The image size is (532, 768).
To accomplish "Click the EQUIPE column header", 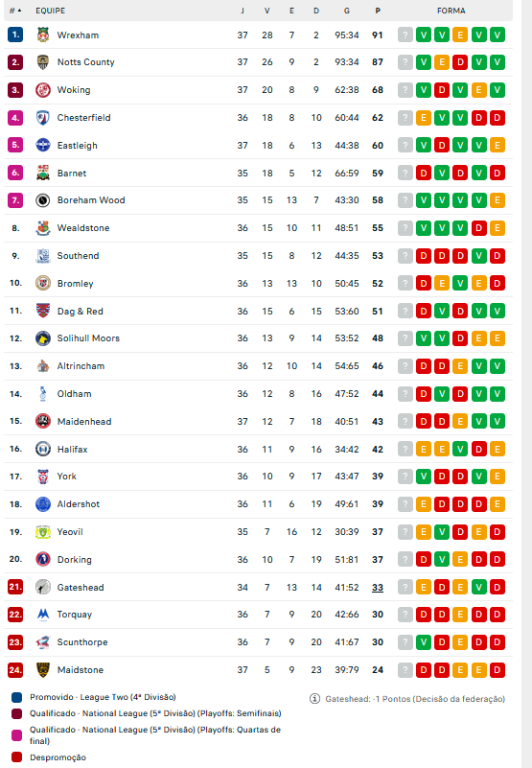I will pos(51,11).
